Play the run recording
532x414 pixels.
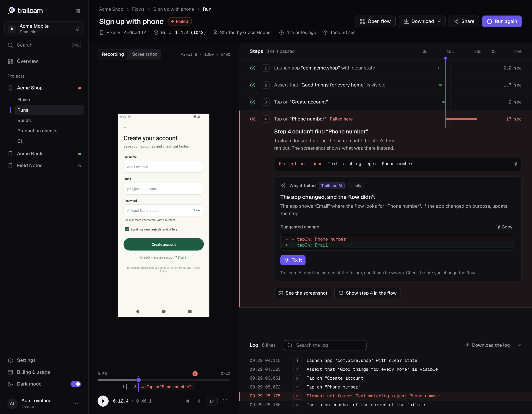point(103,401)
